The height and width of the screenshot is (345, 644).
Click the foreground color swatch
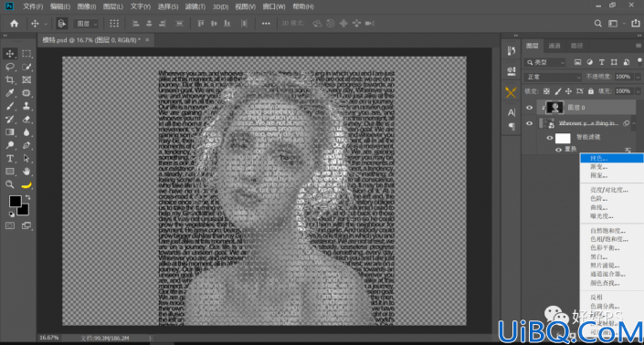16,201
